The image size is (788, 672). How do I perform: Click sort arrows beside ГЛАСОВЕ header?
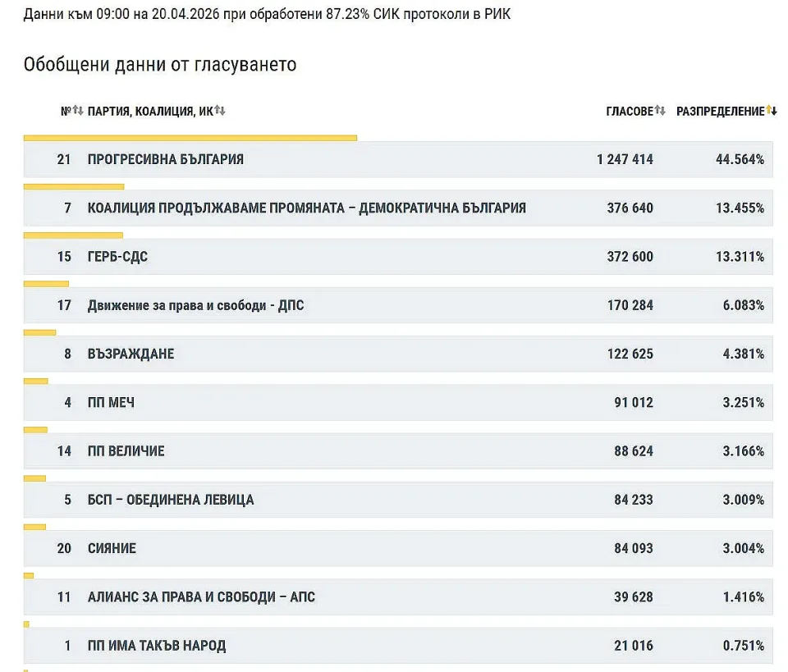pyautogui.click(x=660, y=111)
